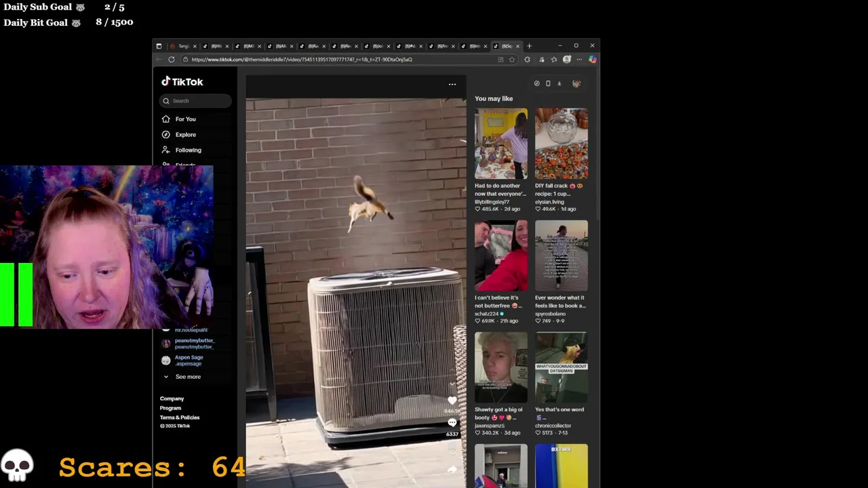Click Daily Sub Goal 2 / 5 text

pyautogui.click(x=64, y=7)
